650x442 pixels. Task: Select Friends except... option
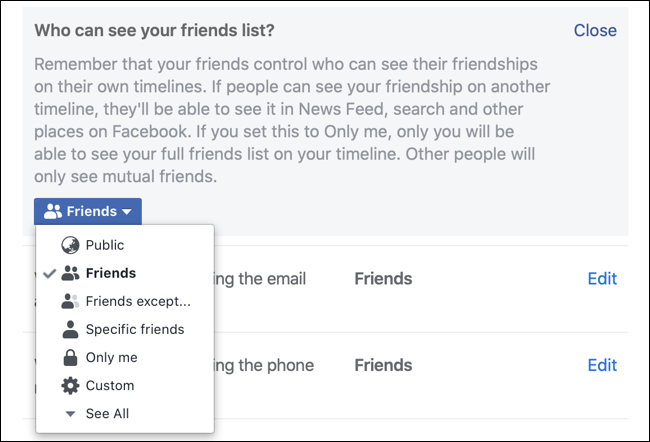pos(138,301)
